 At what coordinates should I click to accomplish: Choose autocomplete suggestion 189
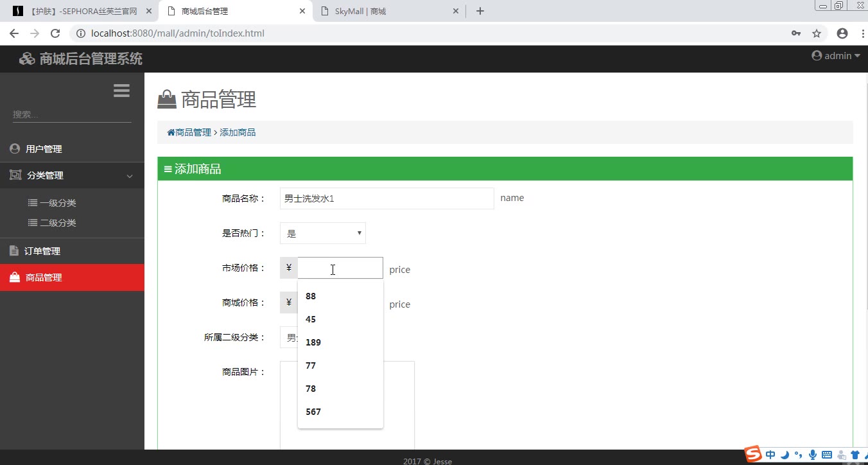click(340, 342)
